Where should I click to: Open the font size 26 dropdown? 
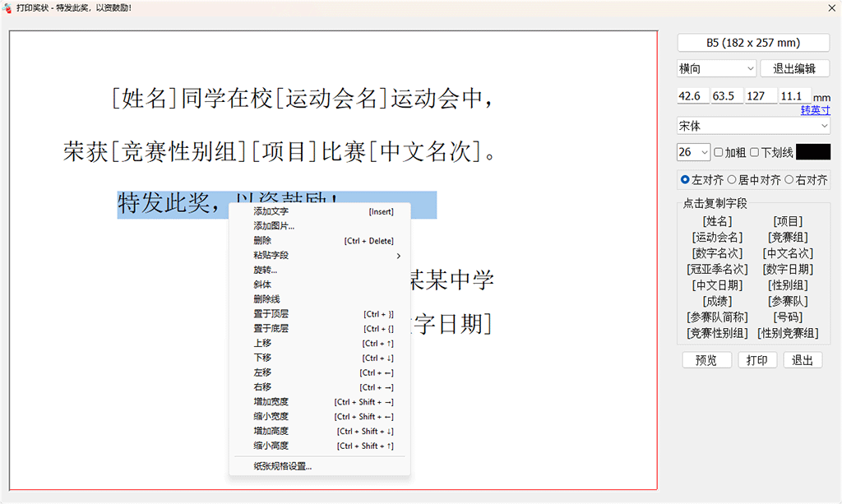[x=693, y=152]
